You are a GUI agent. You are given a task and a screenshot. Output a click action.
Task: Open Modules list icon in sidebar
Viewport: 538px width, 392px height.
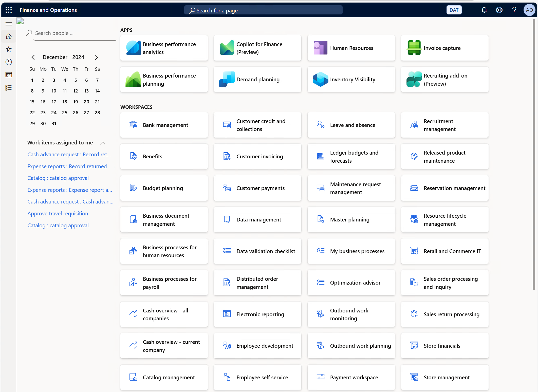click(x=9, y=88)
